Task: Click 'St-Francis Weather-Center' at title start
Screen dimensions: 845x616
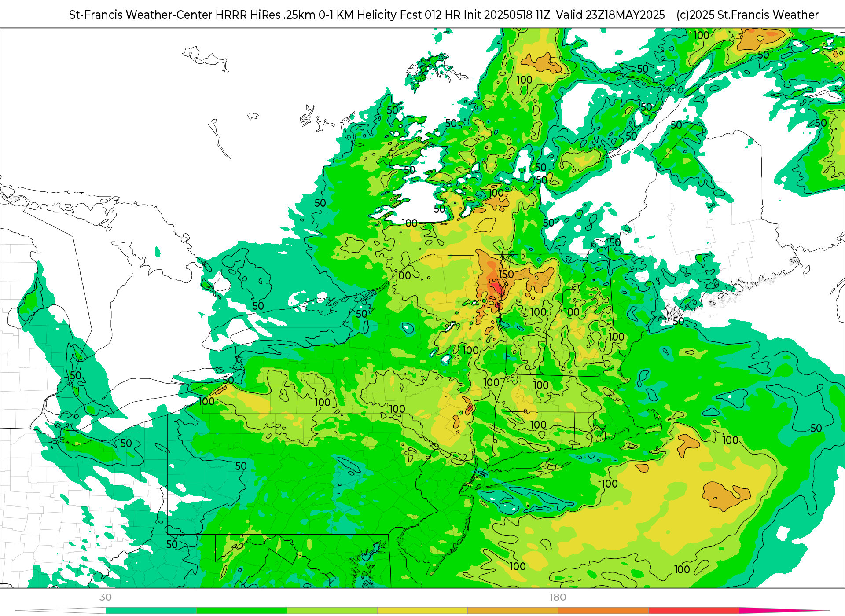Action: (x=141, y=15)
